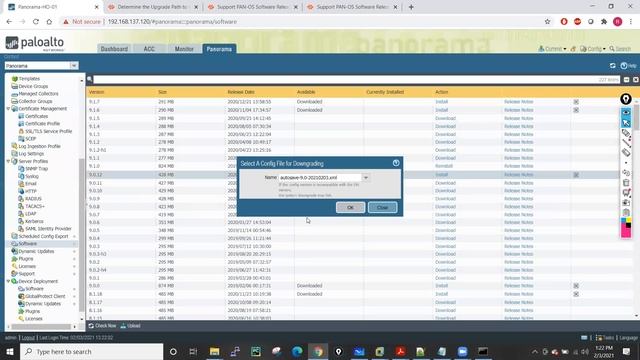Viewport: 640px width, 360px height.
Task: Click OK in the config file dialog
Action: point(350,207)
